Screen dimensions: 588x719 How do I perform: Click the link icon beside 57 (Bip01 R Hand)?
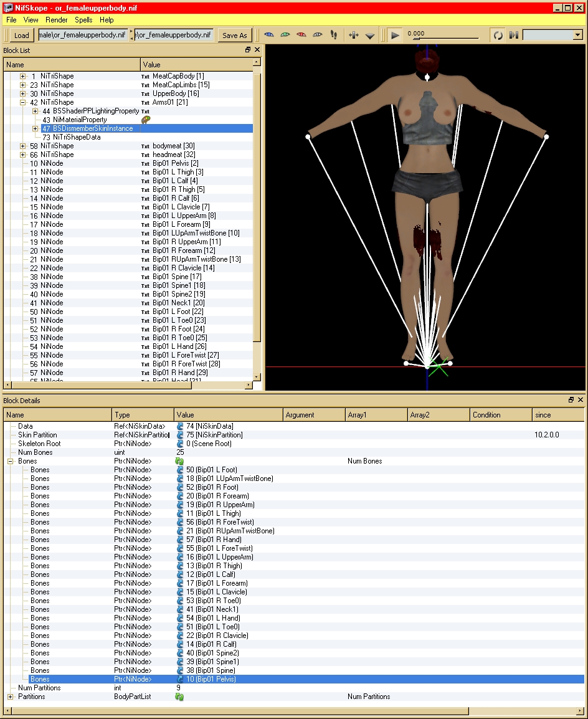pyautogui.click(x=180, y=540)
